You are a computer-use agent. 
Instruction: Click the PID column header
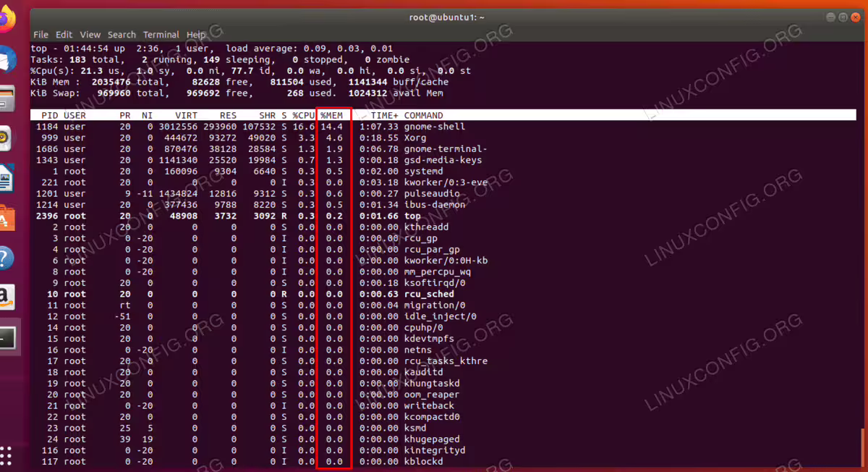click(x=50, y=115)
